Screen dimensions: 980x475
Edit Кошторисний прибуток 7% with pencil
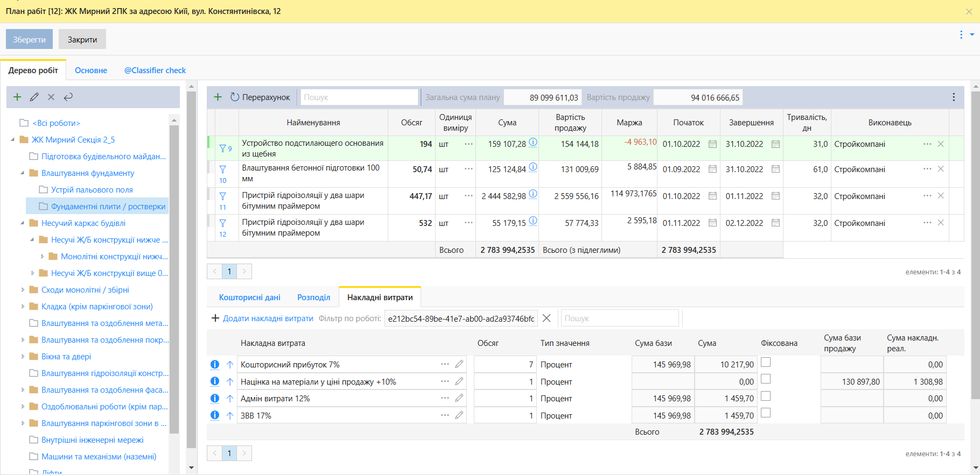click(x=459, y=364)
